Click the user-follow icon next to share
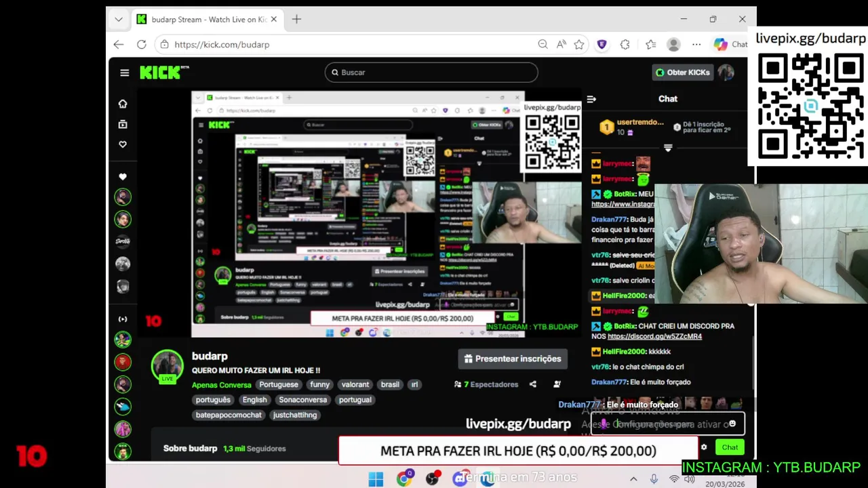This screenshot has width=868, height=488. point(557,384)
